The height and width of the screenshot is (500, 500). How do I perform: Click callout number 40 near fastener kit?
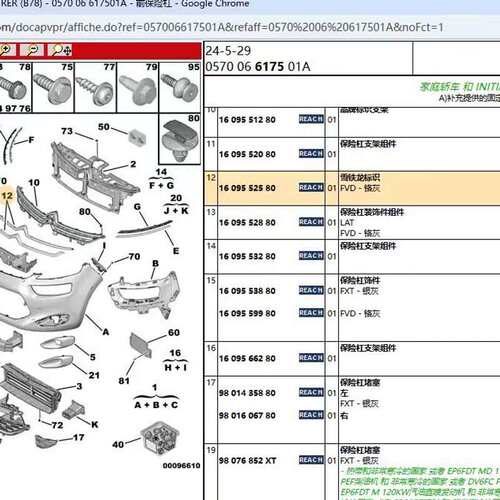tap(118, 444)
